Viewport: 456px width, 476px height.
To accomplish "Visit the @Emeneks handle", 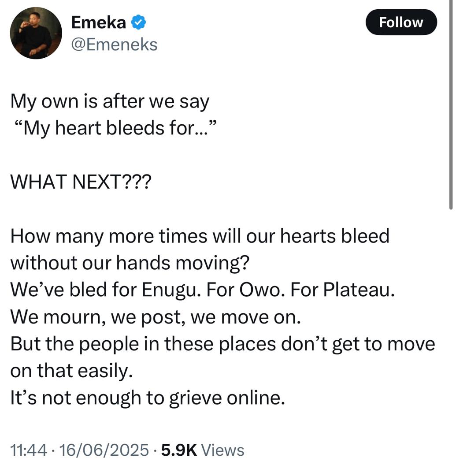I will point(114,44).
